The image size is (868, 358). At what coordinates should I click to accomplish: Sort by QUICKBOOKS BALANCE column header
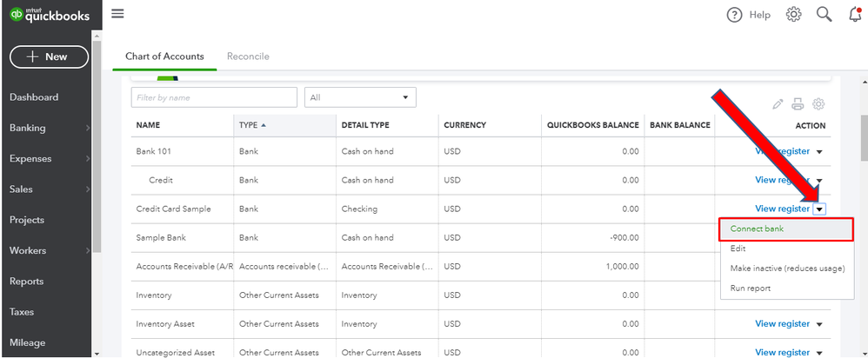tap(593, 125)
